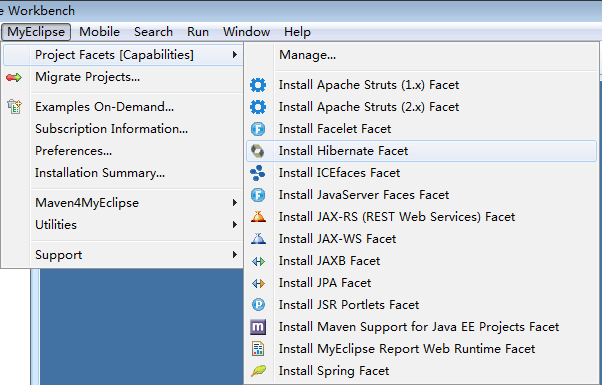This screenshot has height=385, width=602.
Task: Open Preferences... from MyEclipse menu
Action: click(x=73, y=151)
